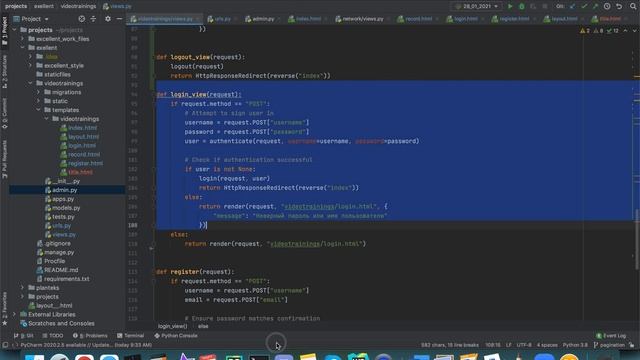Click the rollback undo arrow icon
The image size is (640, 360).
[x=619, y=6]
